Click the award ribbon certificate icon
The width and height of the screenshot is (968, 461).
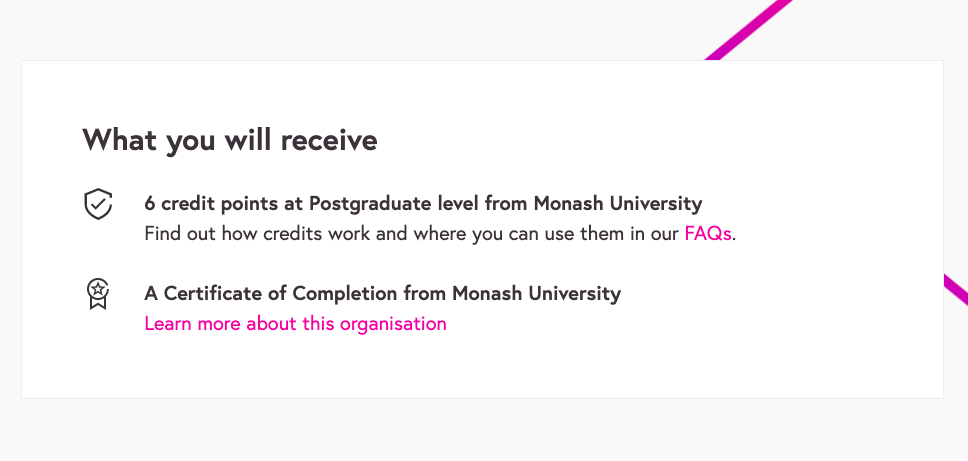pos(97,294)
